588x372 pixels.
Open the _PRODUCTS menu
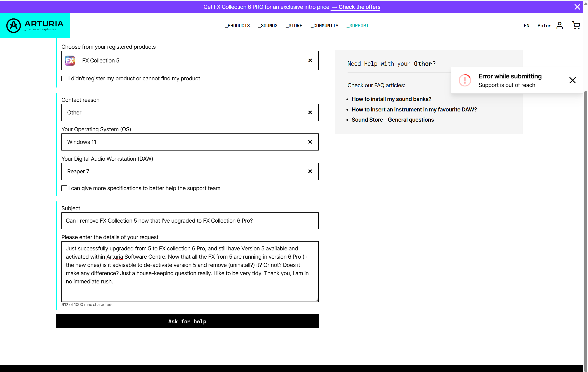[x=237, y=26]
